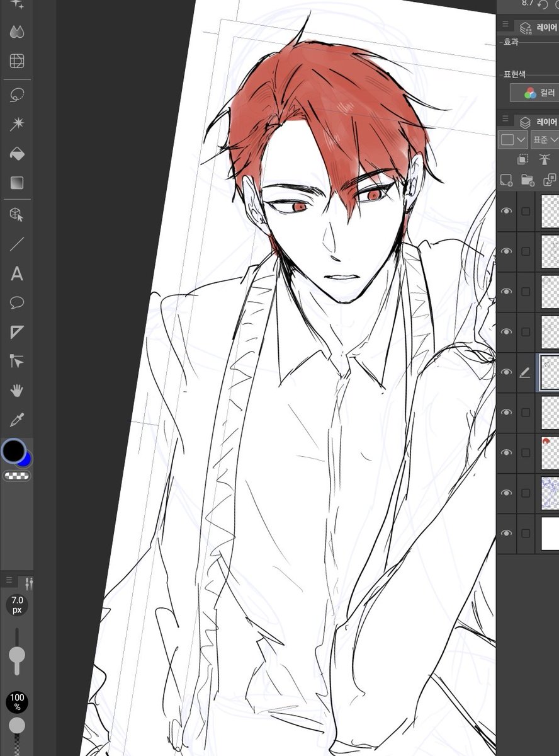Select the Ruler triangle tool

click(17, 332)
